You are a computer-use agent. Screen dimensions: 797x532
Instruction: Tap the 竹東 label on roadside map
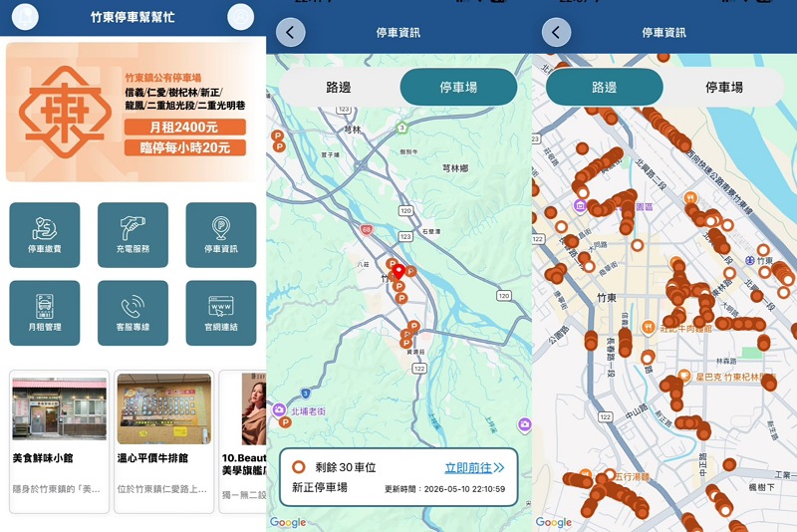[607, 298]
